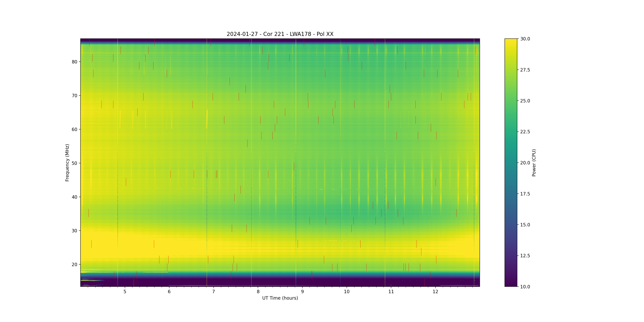Click the x-axis tick label 12
The height and width of the screenshot is (322, 644).
click(x=436, y=292)
